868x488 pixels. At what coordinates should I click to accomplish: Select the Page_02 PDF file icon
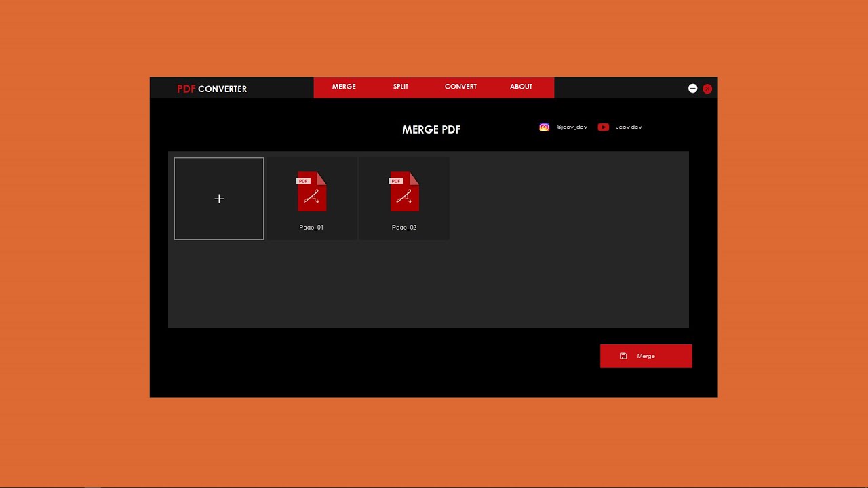(404, 191)
